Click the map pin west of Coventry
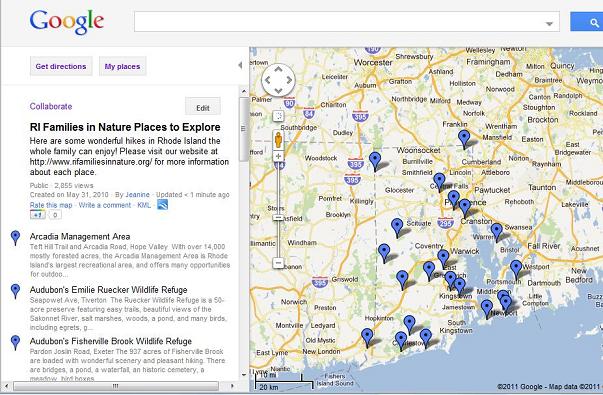This screenshot has height=395, width=603. tap(384, 252)
